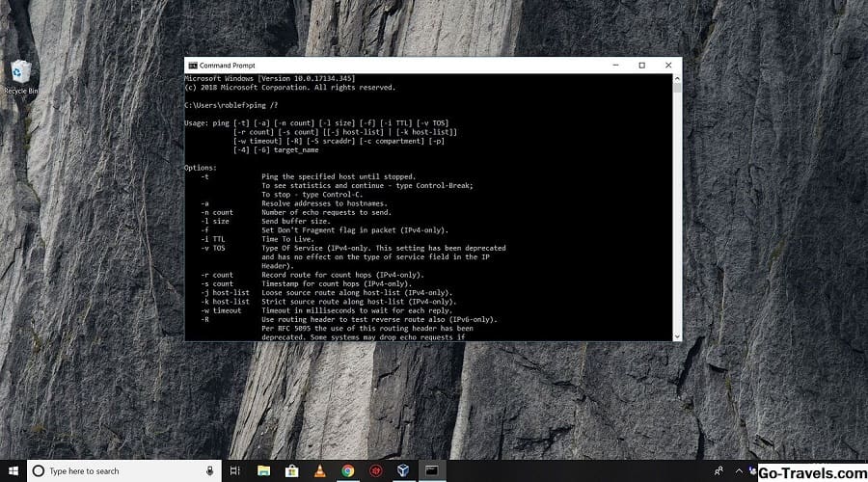The height and width of the screenshot is (482, 868).
Task: Minimize the Command Prompt window
Action: tap(614, 66)
